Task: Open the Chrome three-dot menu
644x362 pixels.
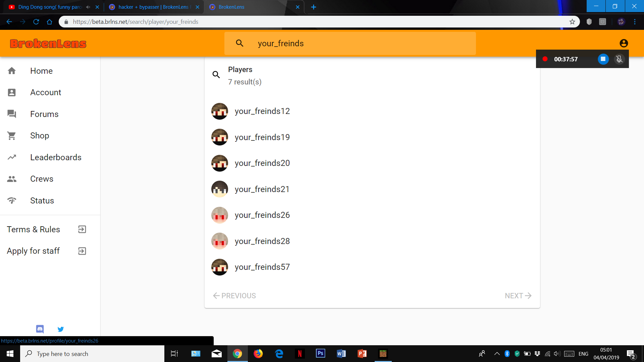Action: 635,22
